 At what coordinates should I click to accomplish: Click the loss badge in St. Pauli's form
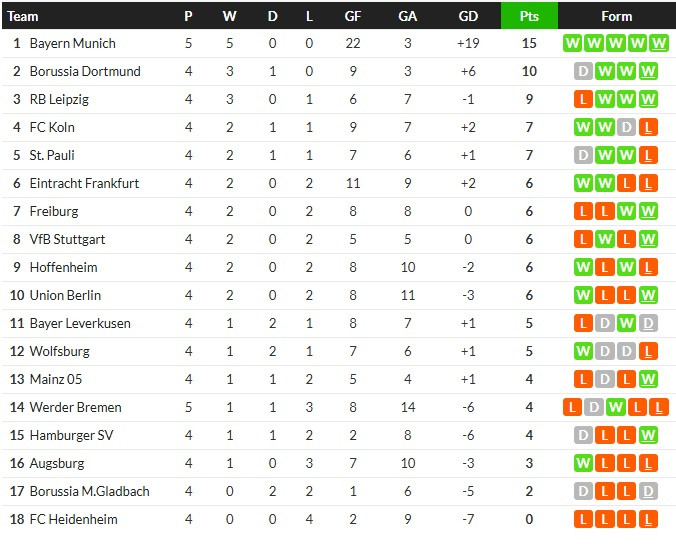[x=650, y=155]
